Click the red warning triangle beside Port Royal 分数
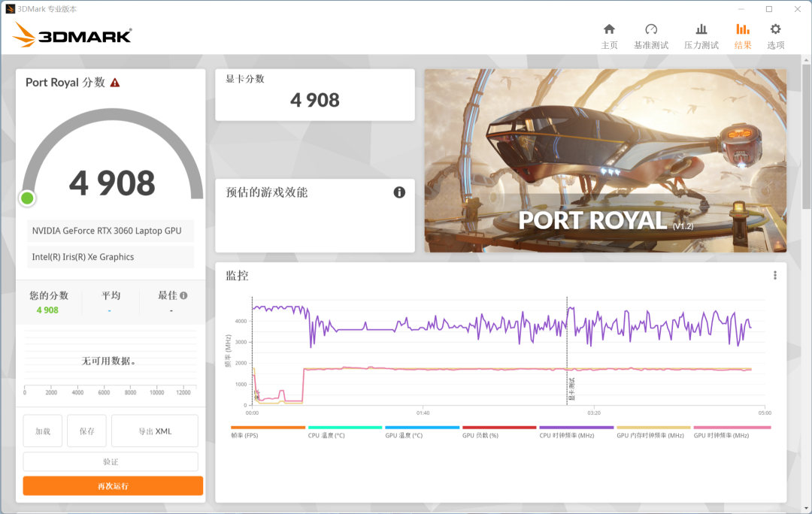 pyautogui.click(x=115, y=83)
